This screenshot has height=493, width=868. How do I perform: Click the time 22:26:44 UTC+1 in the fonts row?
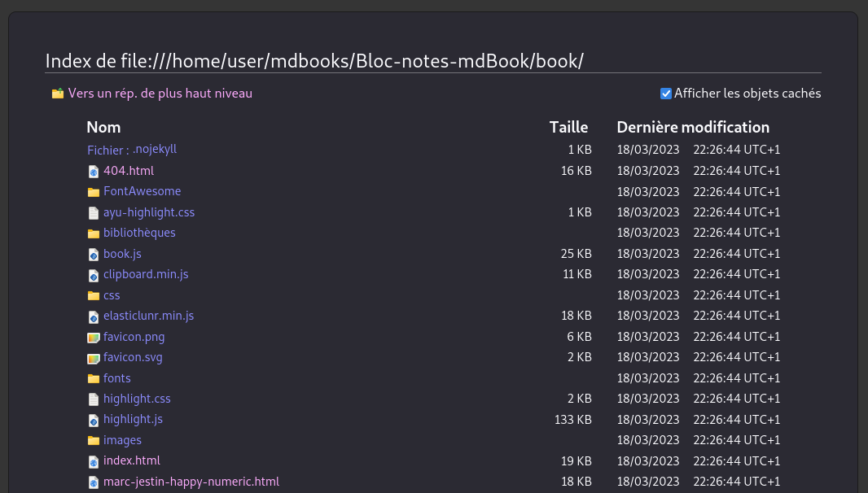point(737,378)
